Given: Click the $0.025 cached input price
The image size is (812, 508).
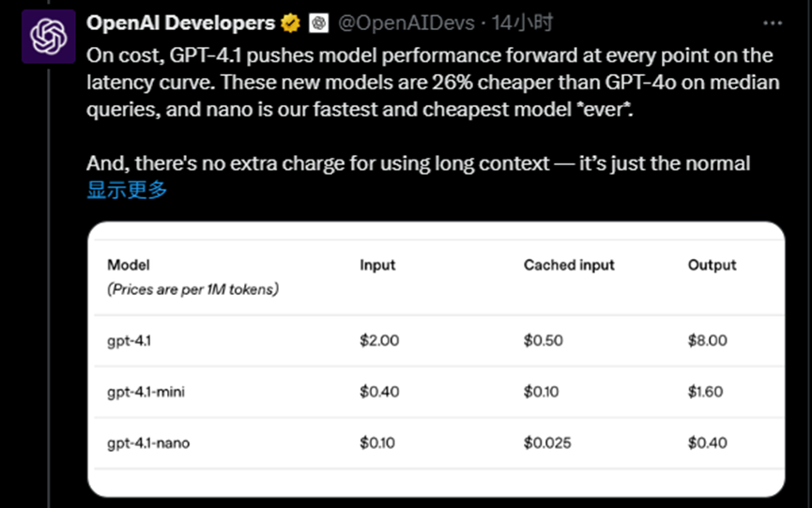Looking at the screenshot, I should click(547, 442).
